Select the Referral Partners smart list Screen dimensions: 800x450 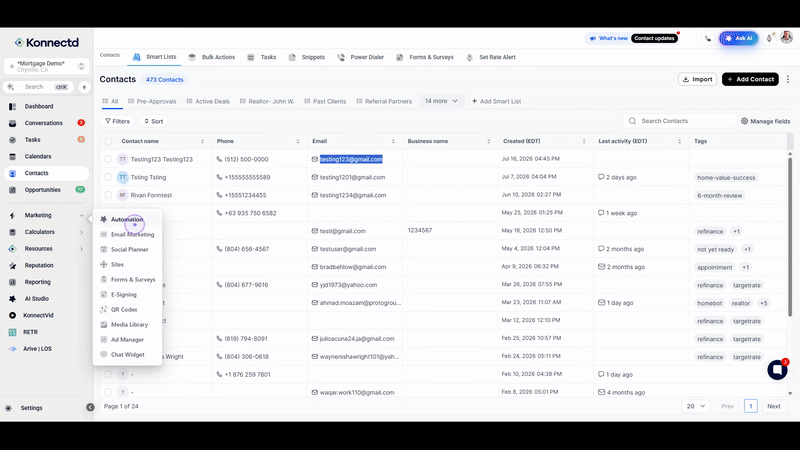point(384,102)
